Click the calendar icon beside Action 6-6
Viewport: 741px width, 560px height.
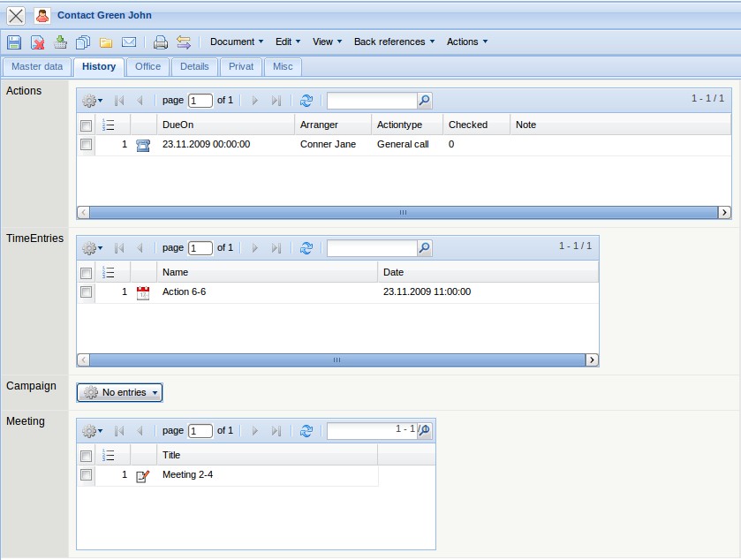coord(141,291)
